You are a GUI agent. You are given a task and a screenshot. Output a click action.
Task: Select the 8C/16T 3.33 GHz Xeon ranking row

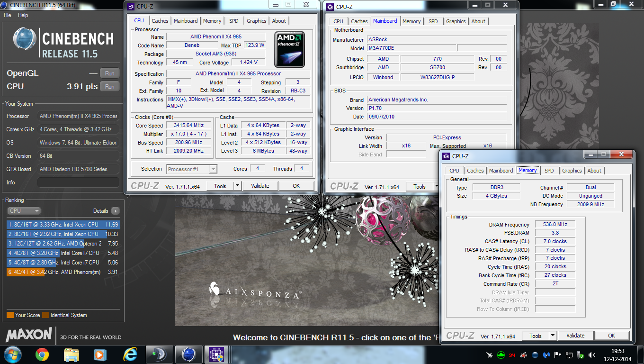tap(63, 225)
